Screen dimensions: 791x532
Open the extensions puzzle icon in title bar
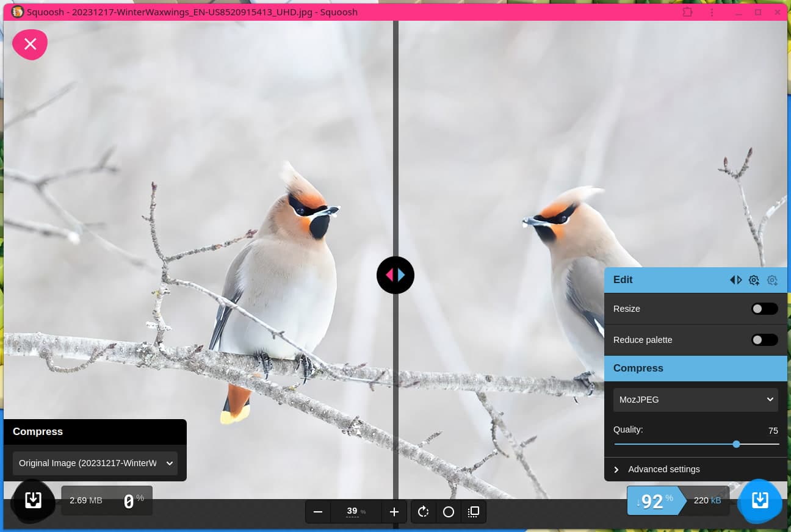[x=688, y=12]
